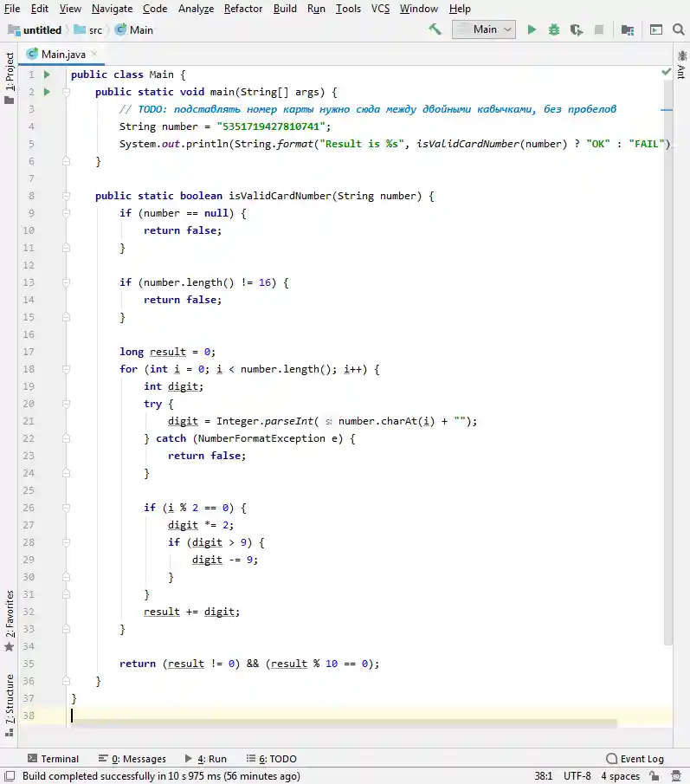Open the File menu
This screenshot has width=690, height=784.
[x=12, y=9]
